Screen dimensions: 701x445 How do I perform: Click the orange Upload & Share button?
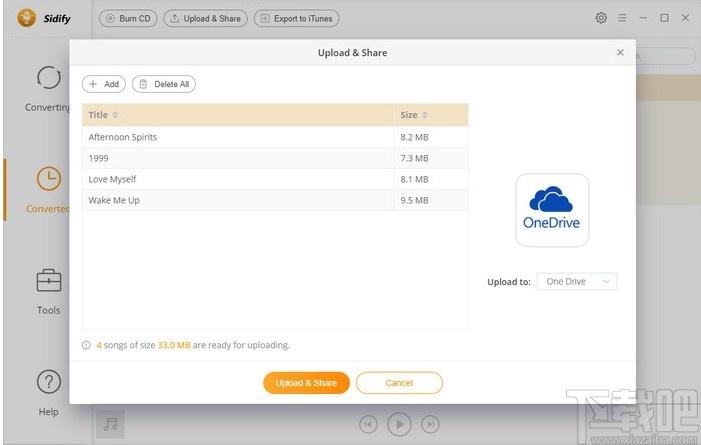(x=306, y=383)
